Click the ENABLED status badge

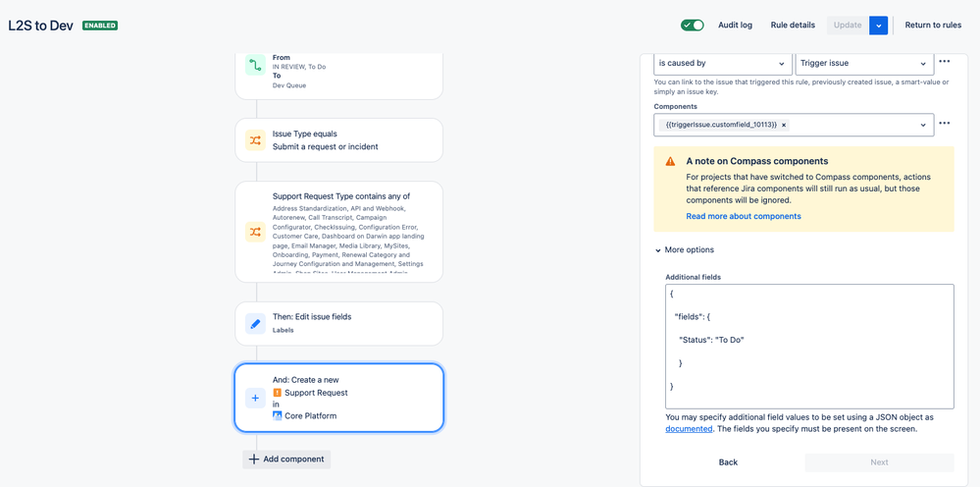[100, 26]
